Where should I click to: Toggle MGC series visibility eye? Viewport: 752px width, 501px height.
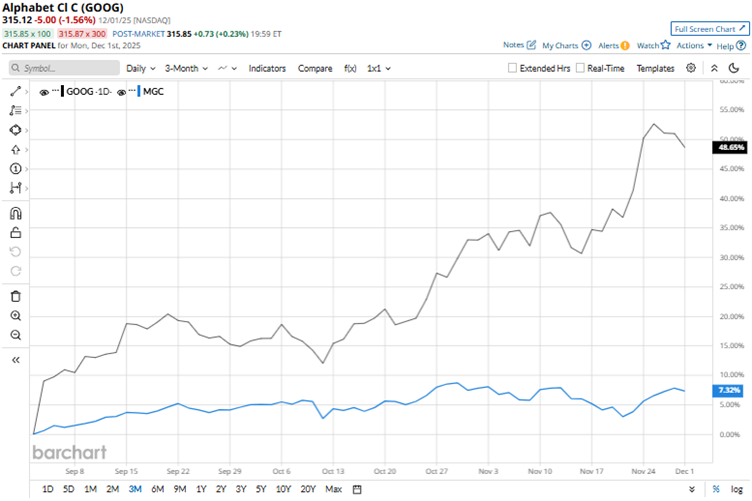(121, 92)
